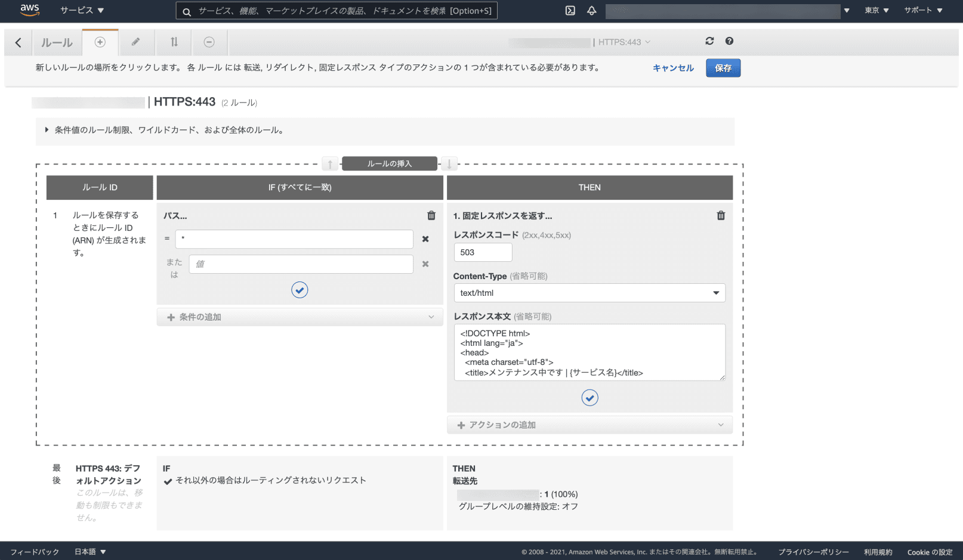The height and width of the screenshot is (560, 963).
Task: Select the add rule plus tab
Action: pyautogui.click(x=100, y=42)
